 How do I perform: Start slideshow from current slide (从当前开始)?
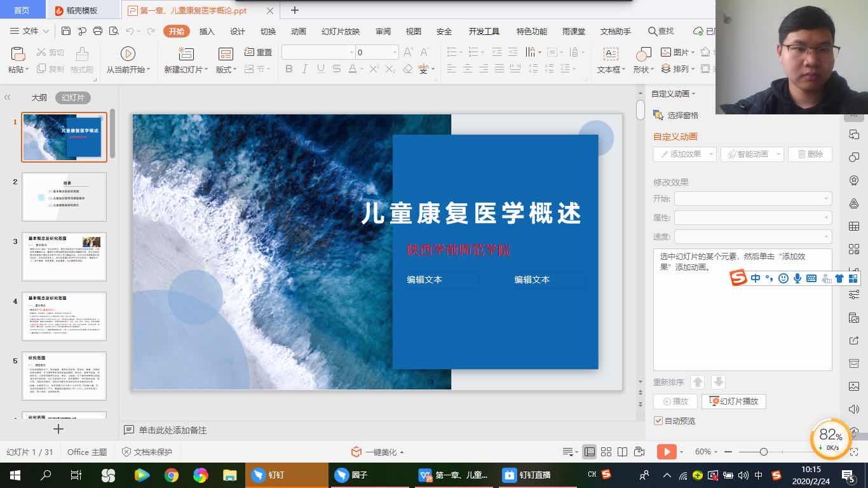tap(128, 55)
